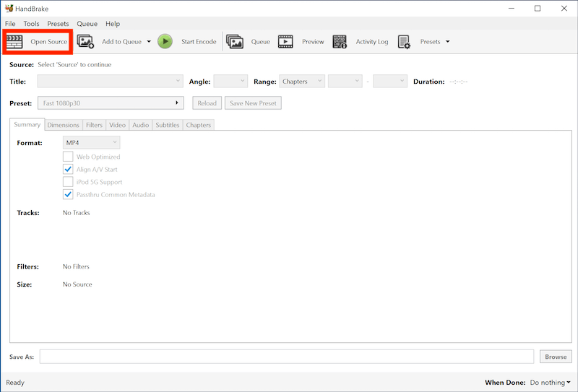Open the Range Chapters dropdown
Image resolution: width=578 pixels, height=392 pixels.
[x=301, y=82]
